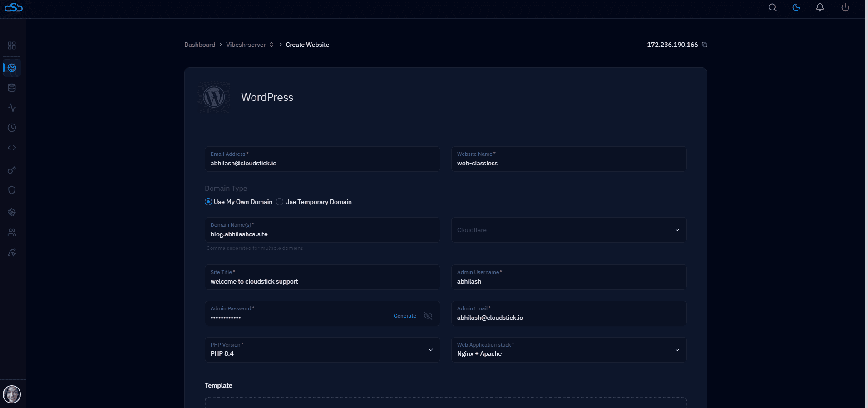Click the Email Address field
The height and width of the screenshot is (408, 868).
322,159
